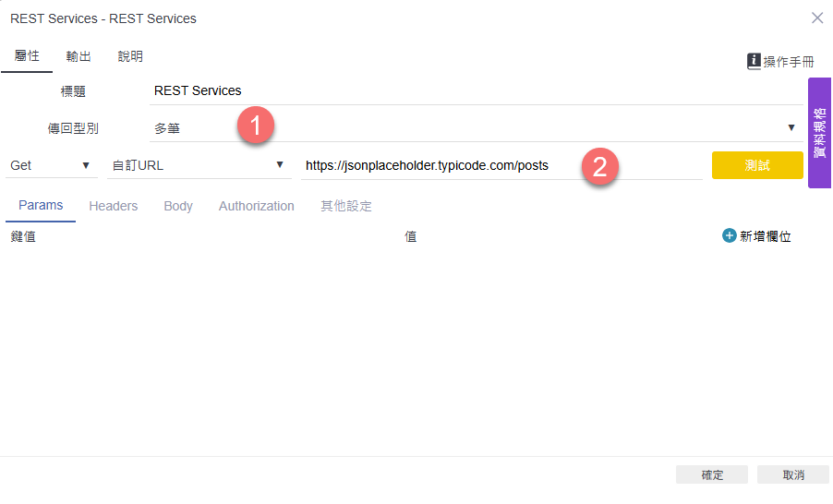Click red annotation marker number 1

256,126
